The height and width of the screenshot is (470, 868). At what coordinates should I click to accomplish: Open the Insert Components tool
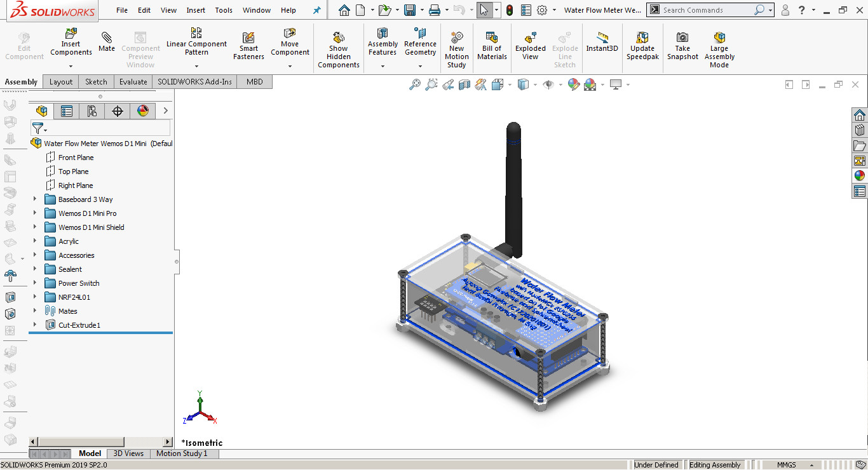[71, 42]
